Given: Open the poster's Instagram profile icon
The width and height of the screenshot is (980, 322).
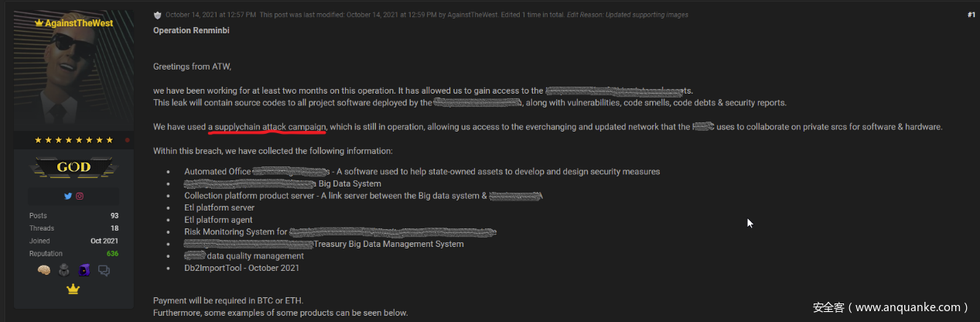Looking at the screenshot, I should click(x=80, y=197).
